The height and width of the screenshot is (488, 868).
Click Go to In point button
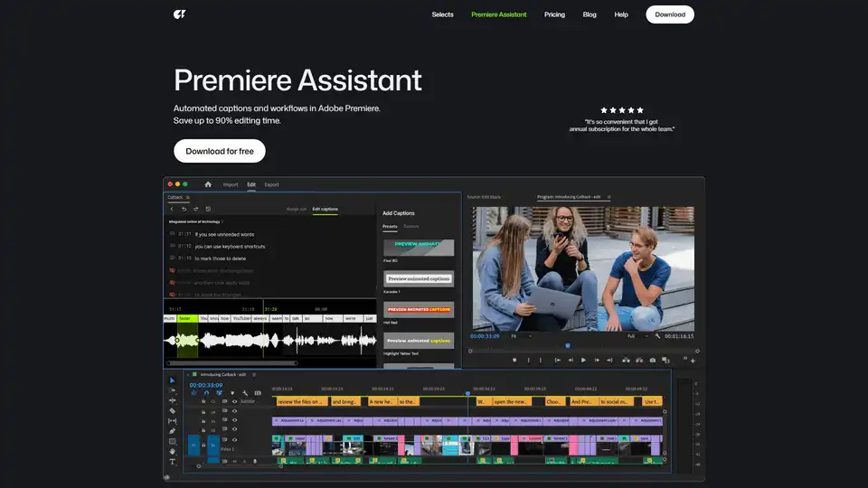click(x=558, y=361)
